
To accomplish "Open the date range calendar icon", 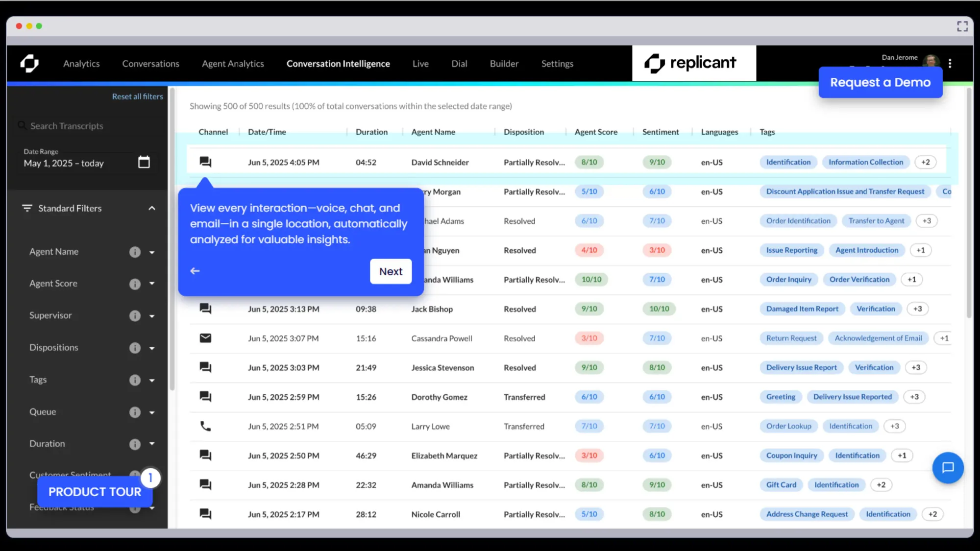I will (x=144, y=162).
